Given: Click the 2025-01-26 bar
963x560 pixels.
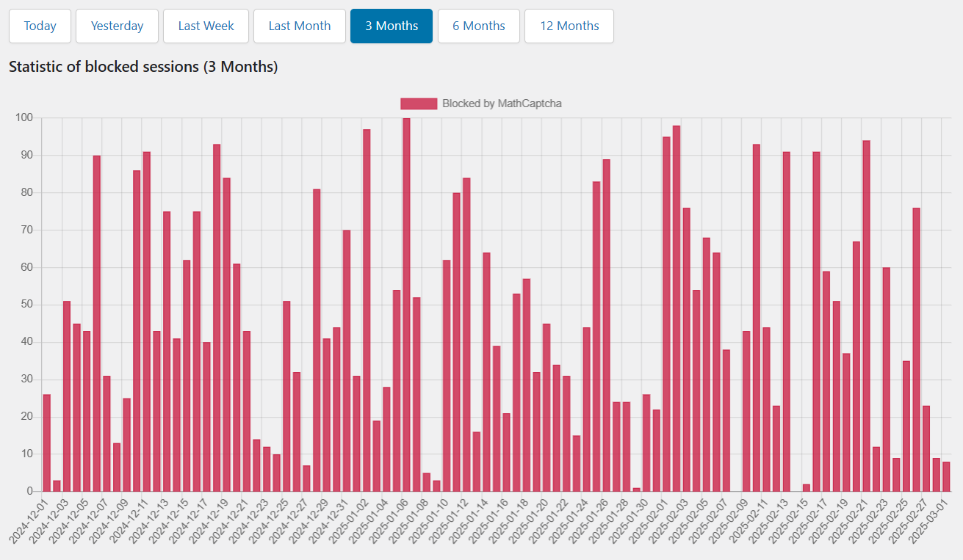Looking at the screenshot, I should [606, 325].
